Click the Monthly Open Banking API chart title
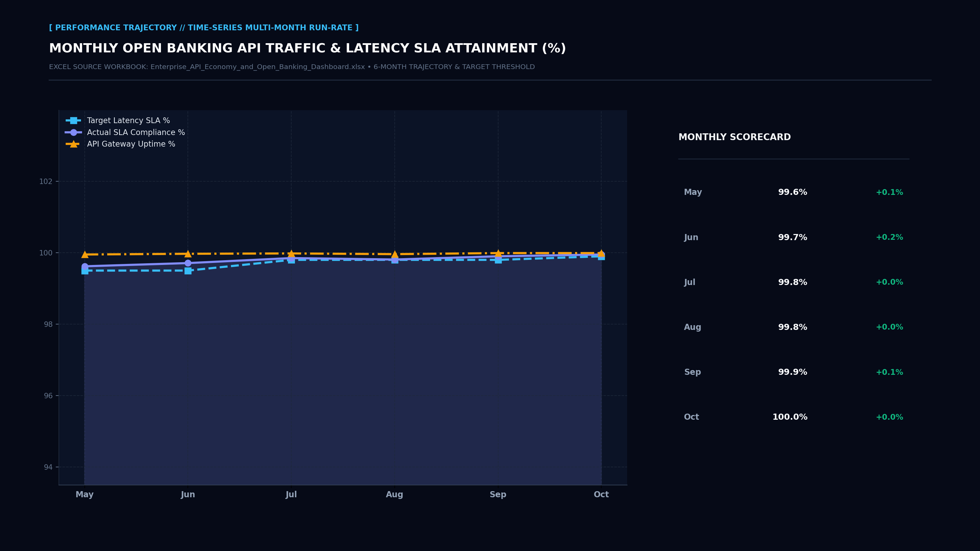Image resolution: width=980 pixels, height=551 pixels. tap(307, 49)
